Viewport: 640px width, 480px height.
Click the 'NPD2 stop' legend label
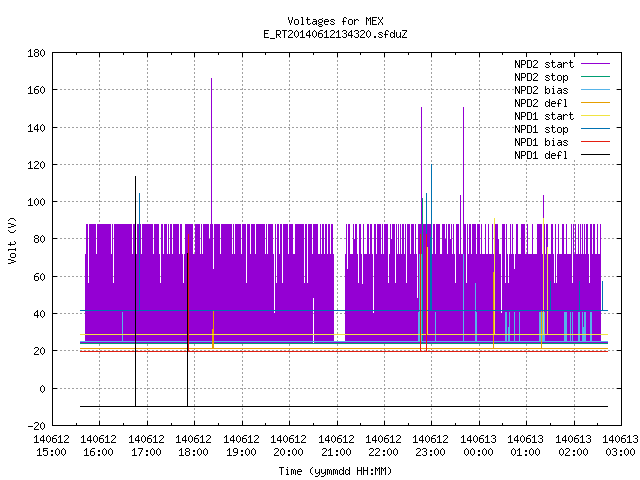tap(541, 77)
